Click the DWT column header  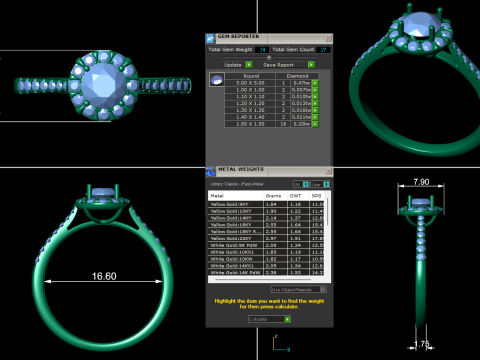pos(298,196)
